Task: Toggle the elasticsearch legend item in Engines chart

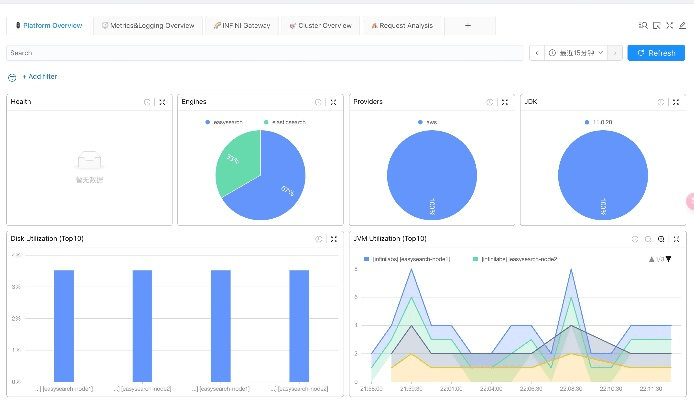Action: pos(282,121)
